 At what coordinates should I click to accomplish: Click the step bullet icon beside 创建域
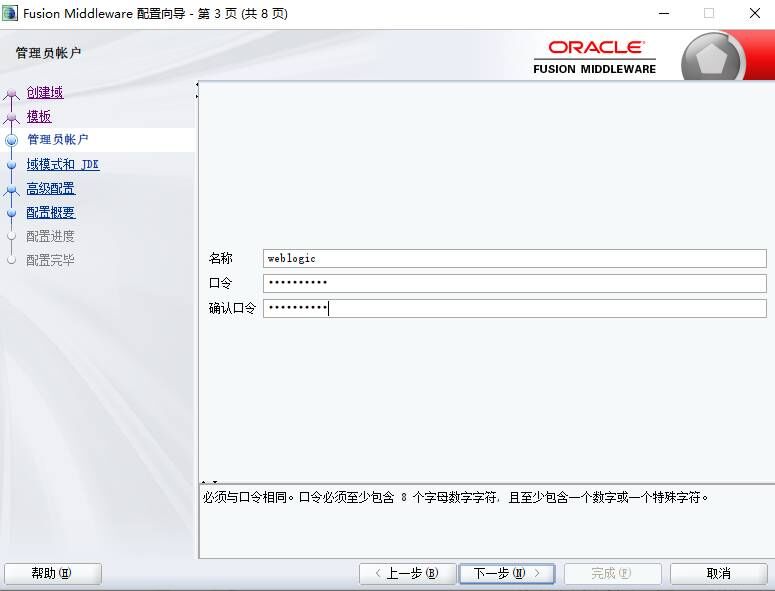11,93
